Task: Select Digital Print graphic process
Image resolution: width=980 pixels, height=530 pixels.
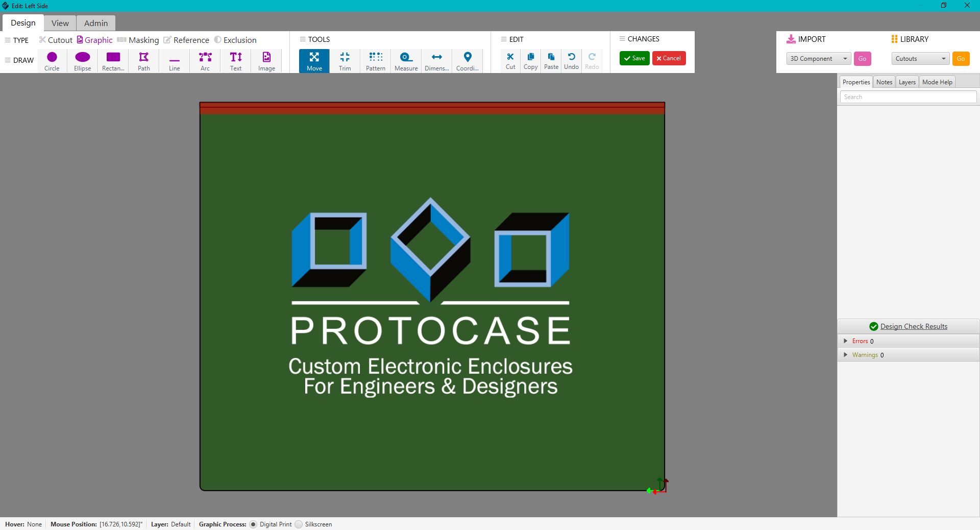Action: click(253, 524)
